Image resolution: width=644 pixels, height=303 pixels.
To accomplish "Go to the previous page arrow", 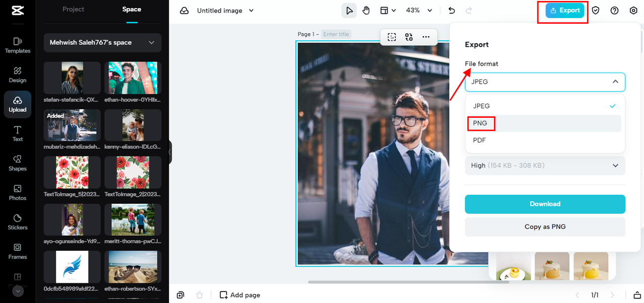I will point(577,295).
